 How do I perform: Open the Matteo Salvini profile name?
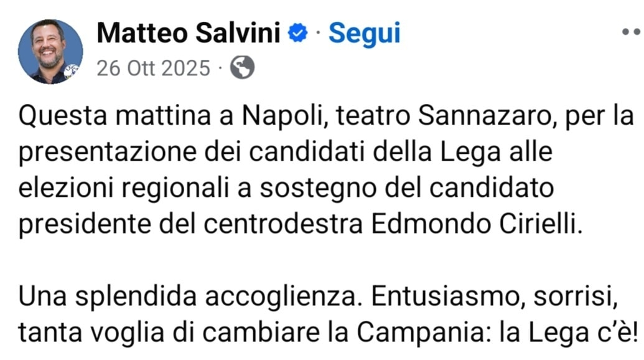[x=189, y=33]
